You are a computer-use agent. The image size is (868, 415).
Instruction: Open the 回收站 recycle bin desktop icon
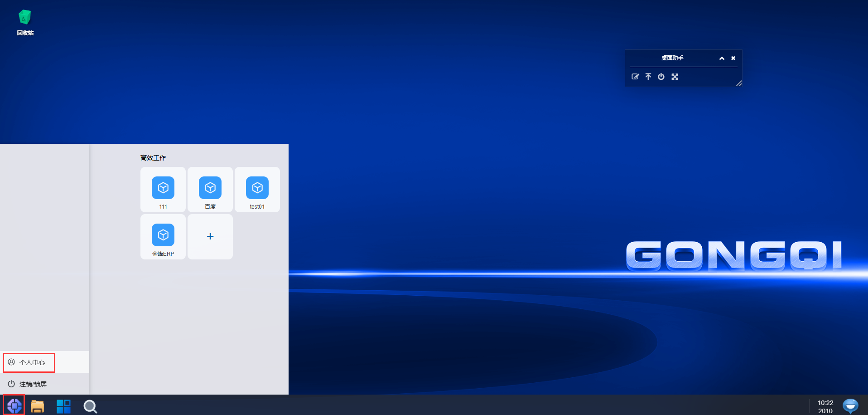click(x=25, y=23)
